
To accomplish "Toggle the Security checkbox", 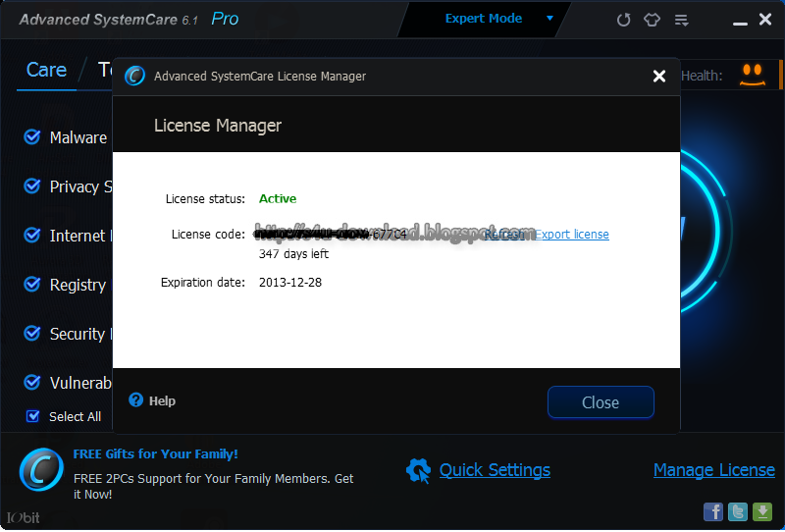I will (32, 333).
